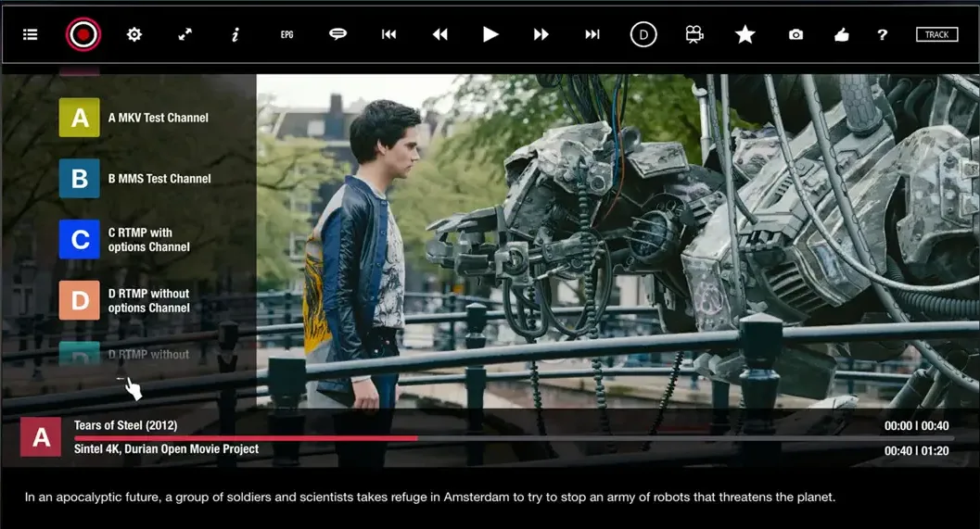Select the A MKV Test Channel logo

click(x=80, y=118)
